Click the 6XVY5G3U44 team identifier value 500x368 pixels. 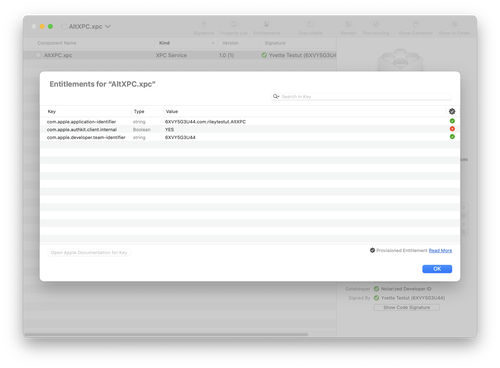[180, 137]
